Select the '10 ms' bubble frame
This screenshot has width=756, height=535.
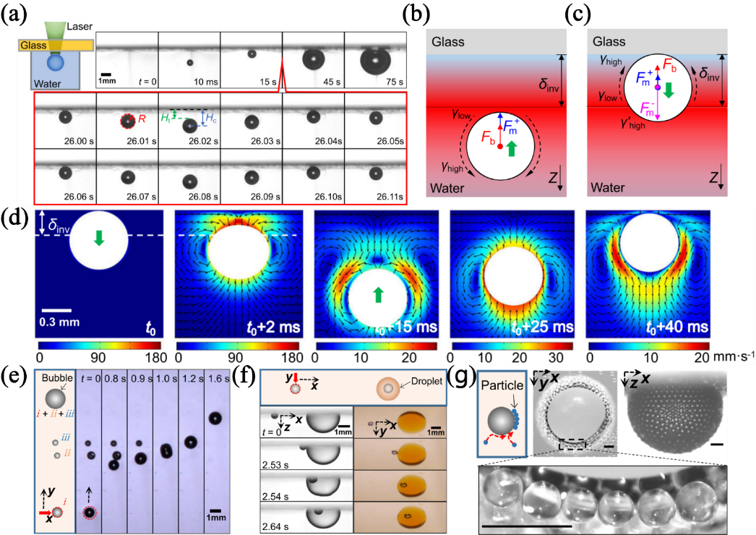pos(189,60)
